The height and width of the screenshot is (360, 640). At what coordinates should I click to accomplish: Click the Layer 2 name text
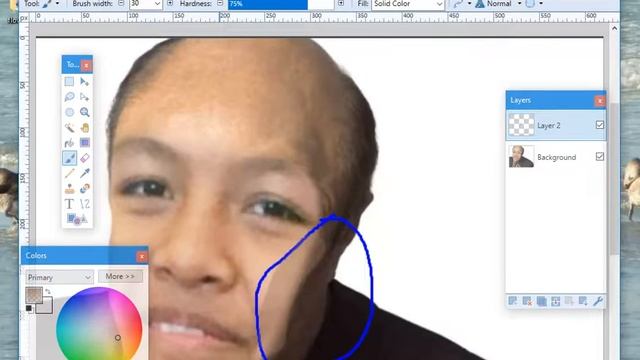click(x=549, y=125)
